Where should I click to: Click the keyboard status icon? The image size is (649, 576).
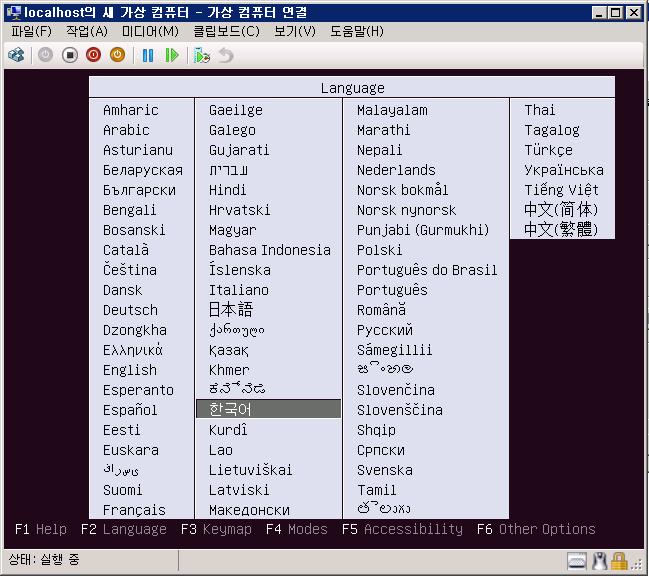577,560
